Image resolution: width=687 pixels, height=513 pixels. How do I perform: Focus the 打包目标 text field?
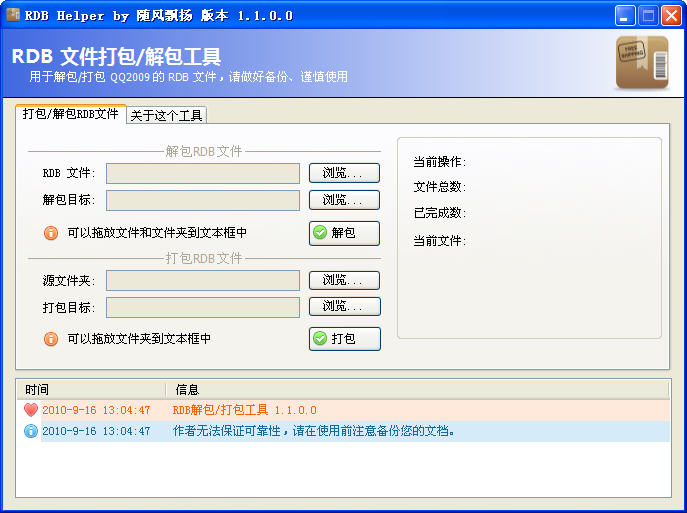pos(203,307)
